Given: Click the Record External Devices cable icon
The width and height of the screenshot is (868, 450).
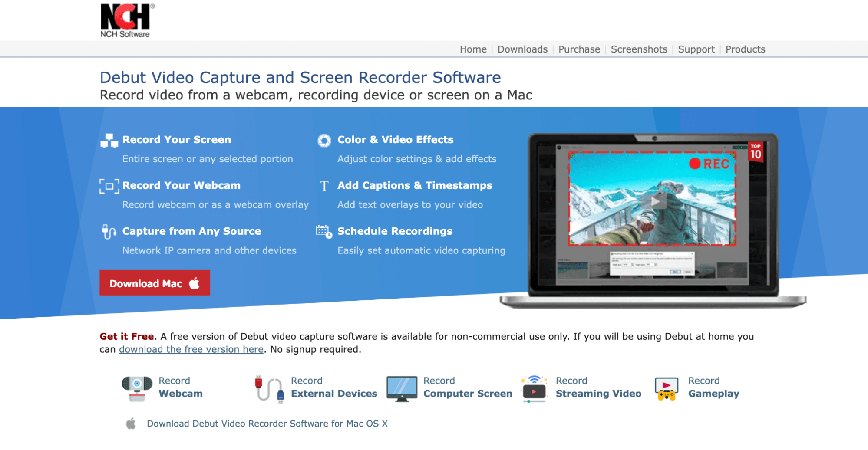Looking at the screenshot, I should point(268,387).
